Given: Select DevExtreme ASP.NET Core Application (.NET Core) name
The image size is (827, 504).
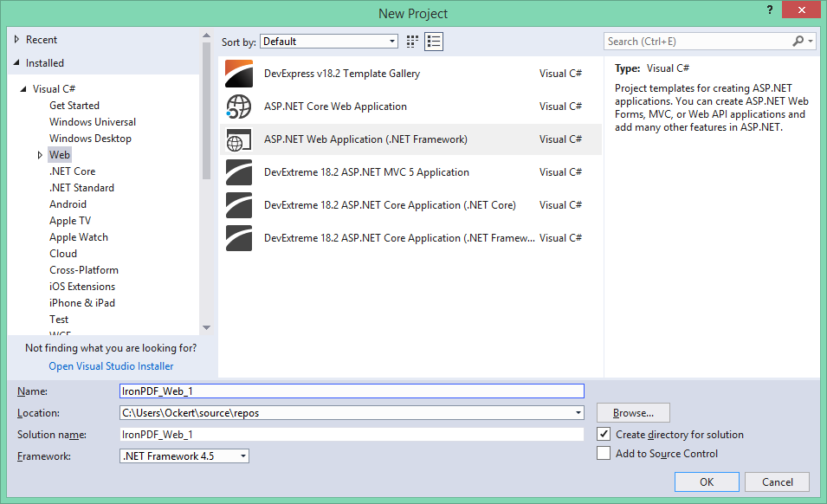Looking at the screenshot, I should [x=390, y=205].
